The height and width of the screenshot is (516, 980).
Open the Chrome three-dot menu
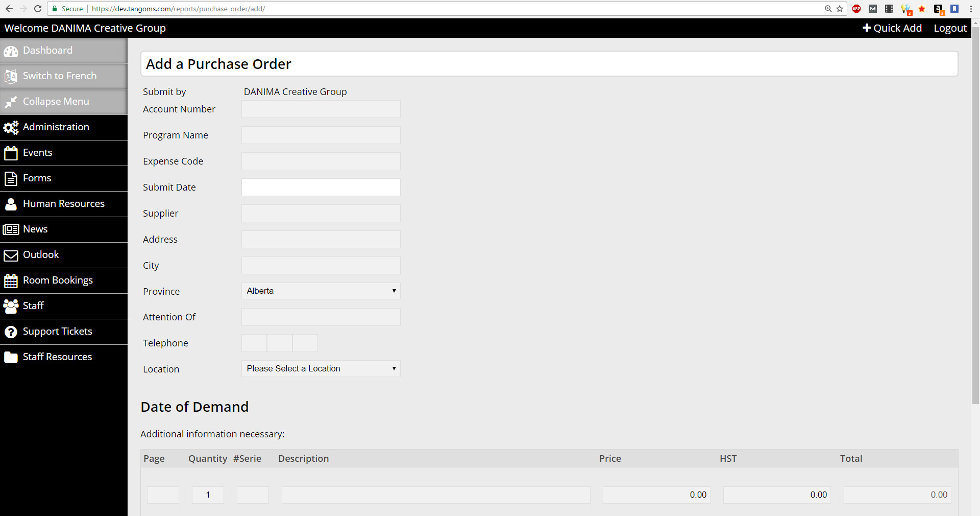pyautogui.click(x=971, y=9)
